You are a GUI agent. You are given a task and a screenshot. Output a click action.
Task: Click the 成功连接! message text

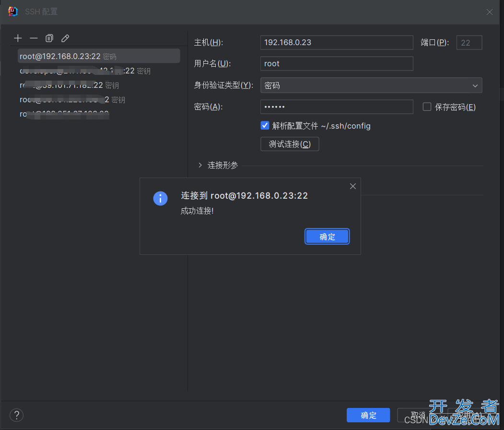tap(197, 211)
